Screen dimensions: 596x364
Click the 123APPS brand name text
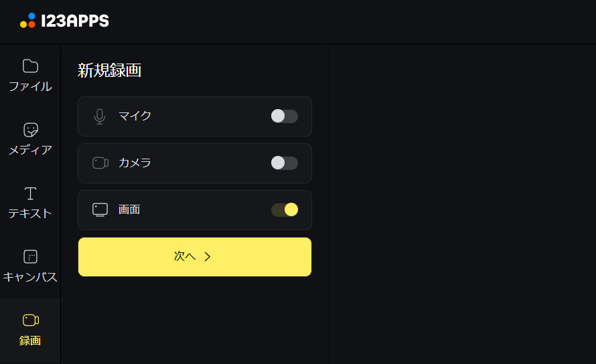tap(75, 21)
